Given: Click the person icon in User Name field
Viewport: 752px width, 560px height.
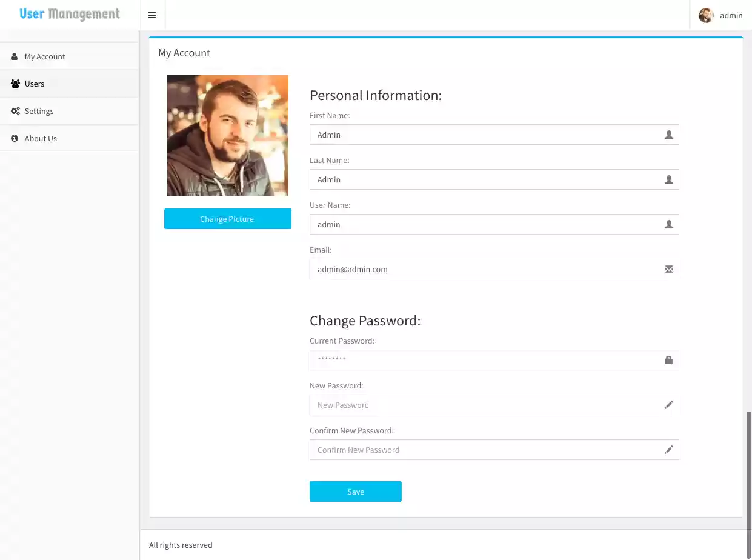Looking at the screenshot, I should (x=668, y=224).
